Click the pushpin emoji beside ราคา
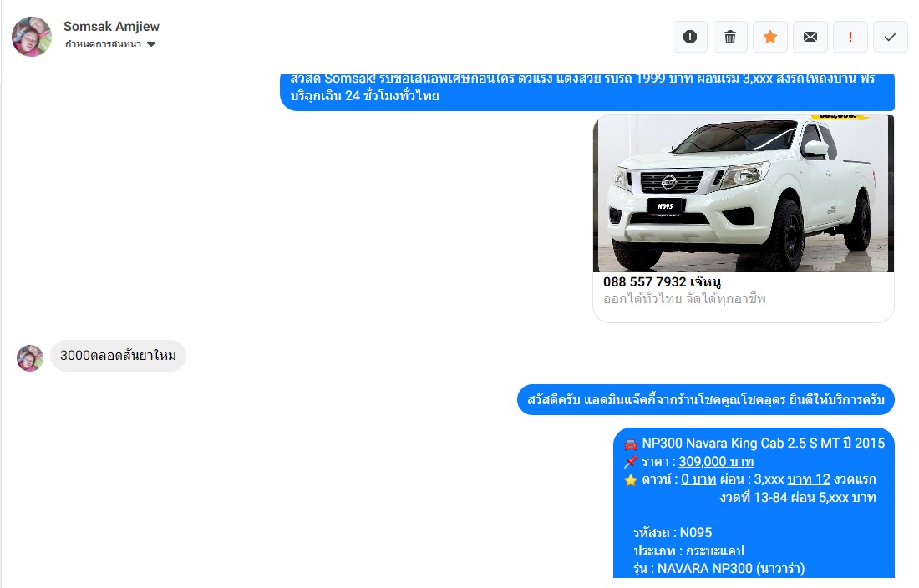This screenshot has width=919, height=588. (x=631, y=462)
